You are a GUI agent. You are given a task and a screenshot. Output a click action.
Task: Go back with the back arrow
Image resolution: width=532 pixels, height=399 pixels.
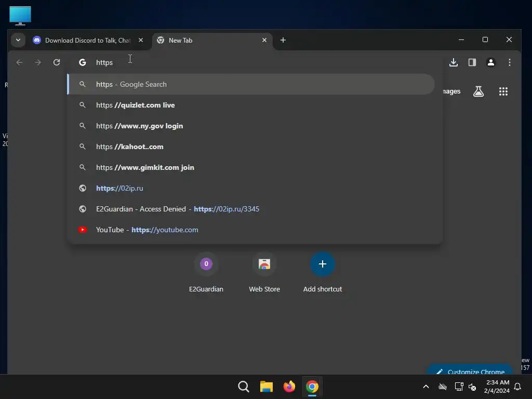[x=19, y=62]
